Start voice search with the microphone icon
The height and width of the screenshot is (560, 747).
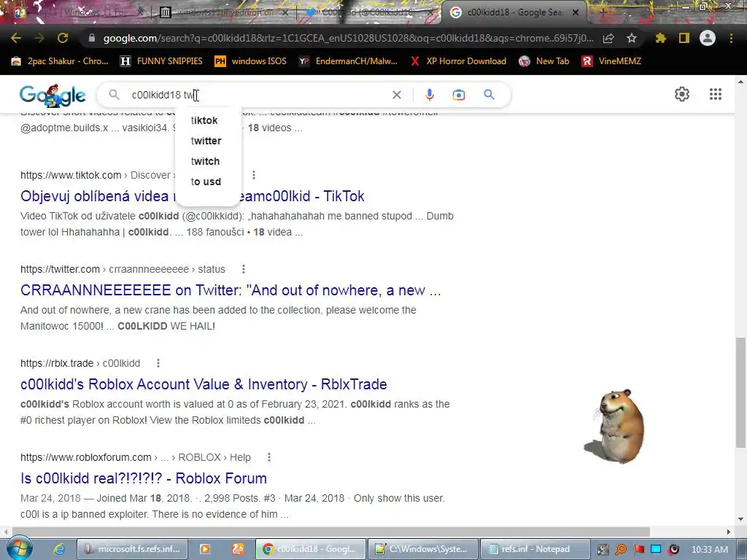(429, 95)
